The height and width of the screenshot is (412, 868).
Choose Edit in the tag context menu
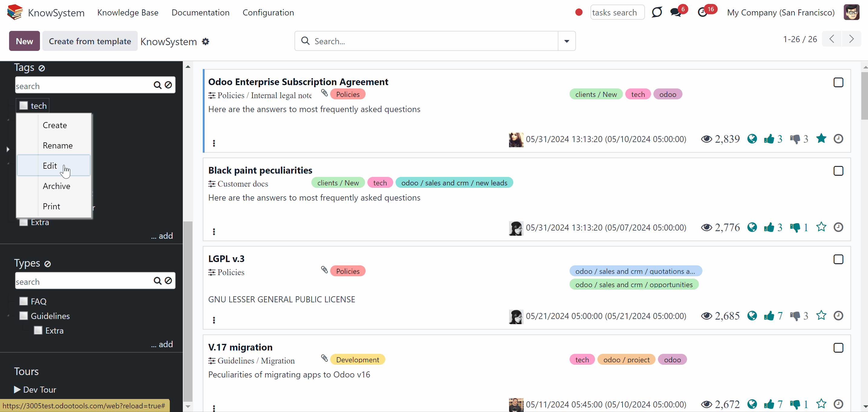coord(54,165)
